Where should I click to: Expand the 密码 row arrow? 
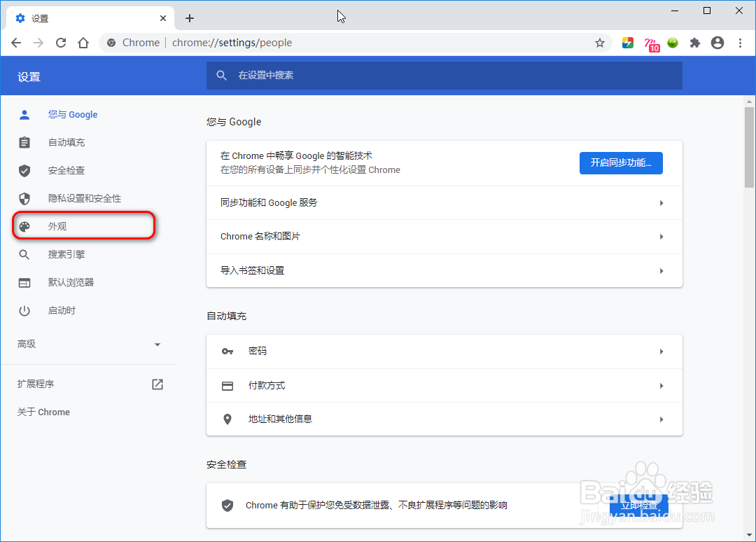pos(661,352)
